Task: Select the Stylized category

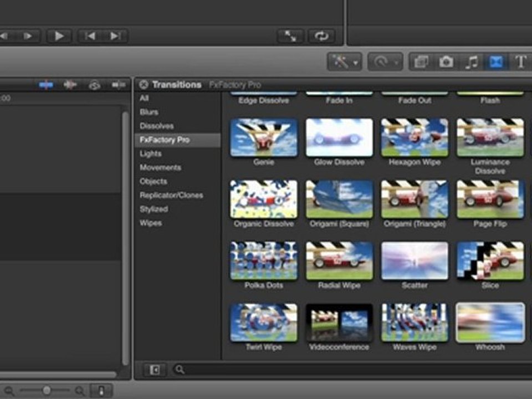Action: 154,209
